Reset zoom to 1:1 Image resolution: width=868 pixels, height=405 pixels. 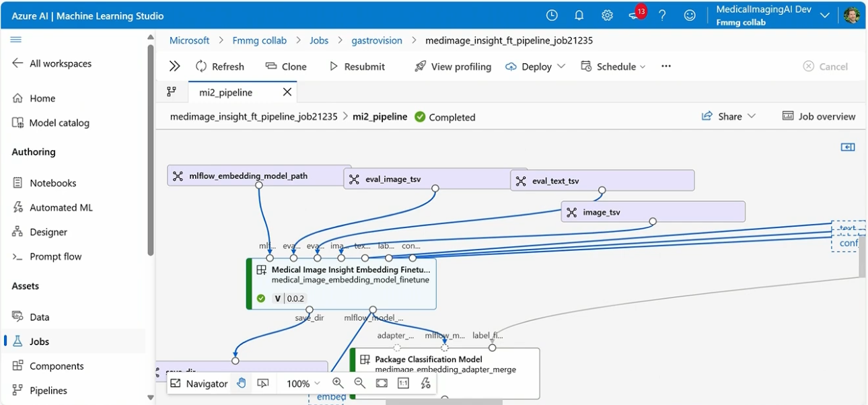(403, 383)
